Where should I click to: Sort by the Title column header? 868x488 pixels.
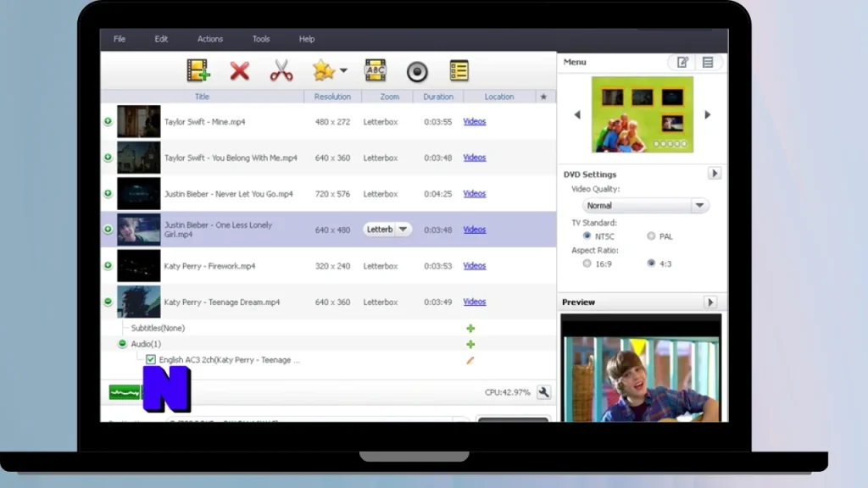click(202, 97)
